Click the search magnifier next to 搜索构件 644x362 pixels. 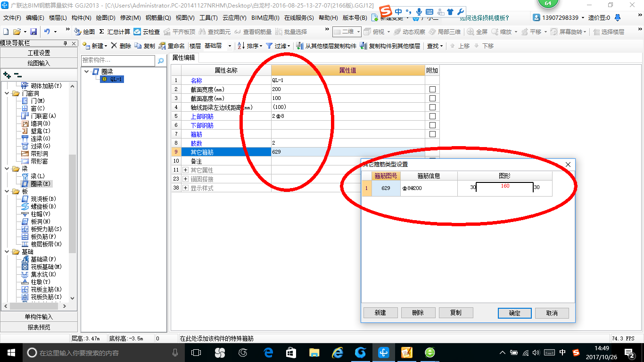coord(161,61)
